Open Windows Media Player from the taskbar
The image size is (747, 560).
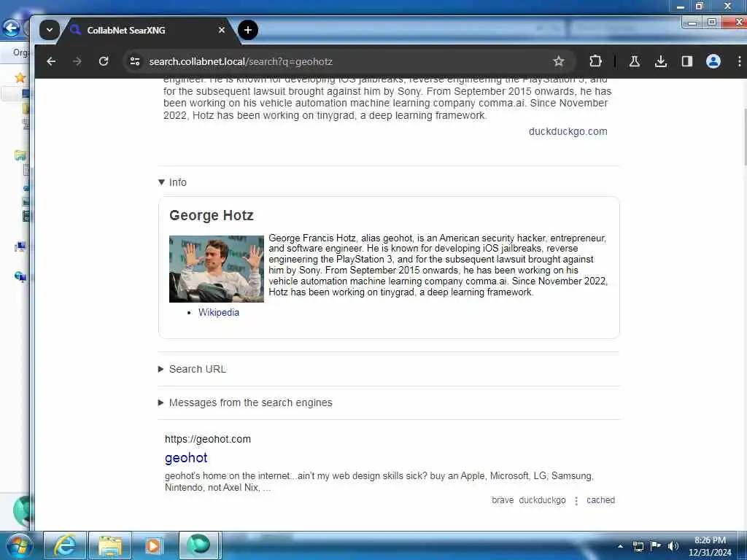(x=153, y=545)
